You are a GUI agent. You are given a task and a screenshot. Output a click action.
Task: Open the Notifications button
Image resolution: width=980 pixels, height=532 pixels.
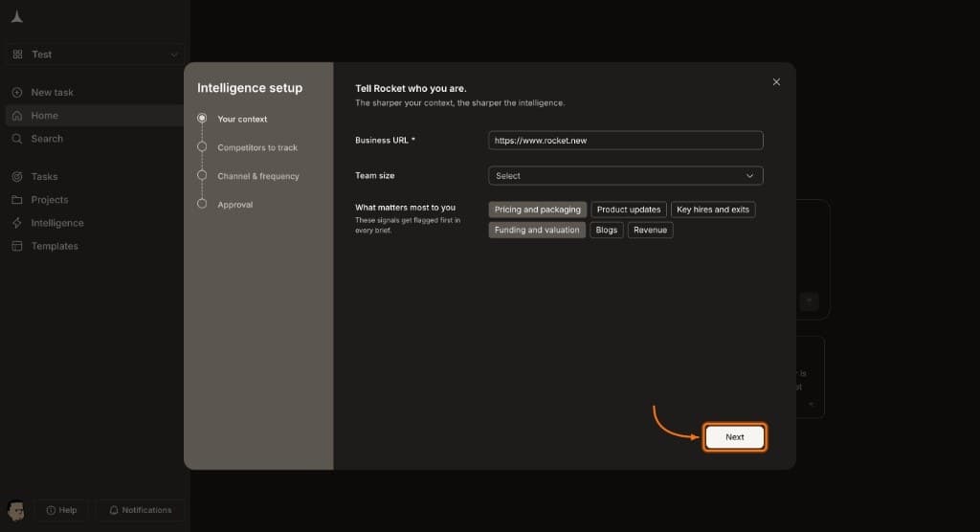(x=140, y=510)
